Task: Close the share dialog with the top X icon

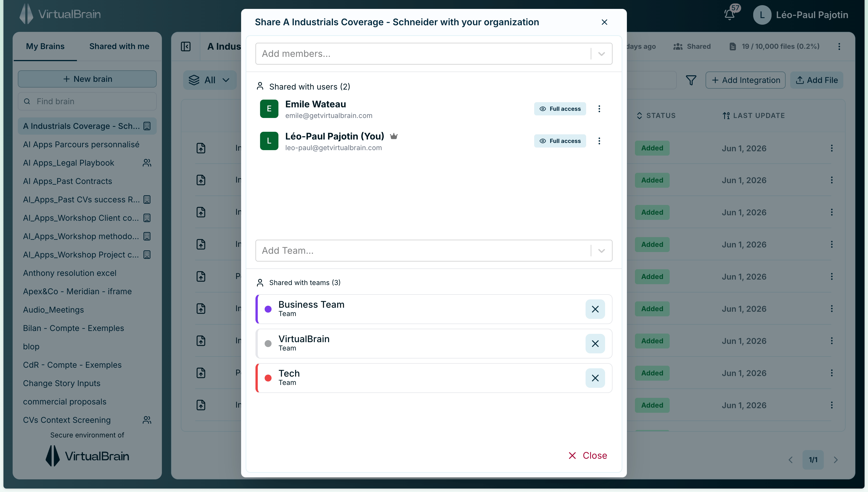Action: point(604,22)
